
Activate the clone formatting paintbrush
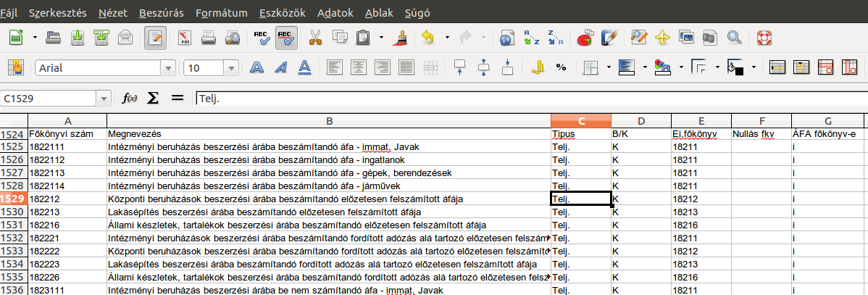point(399,38)
